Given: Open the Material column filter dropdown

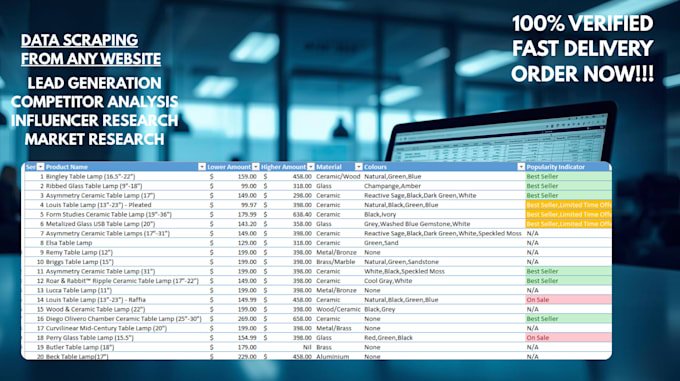Looking at the screenshot, I should click(x=358, y=167).
